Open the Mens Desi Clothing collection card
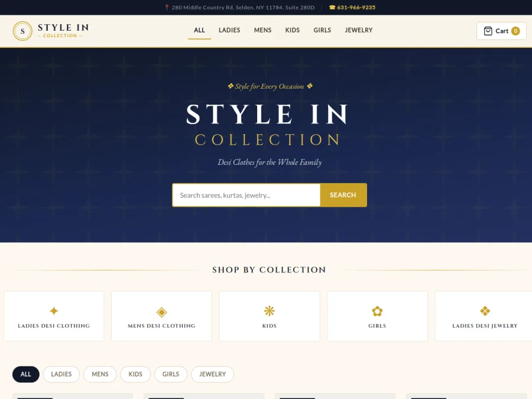Viewport: 532px width, 399px height. tap(161, 316)
